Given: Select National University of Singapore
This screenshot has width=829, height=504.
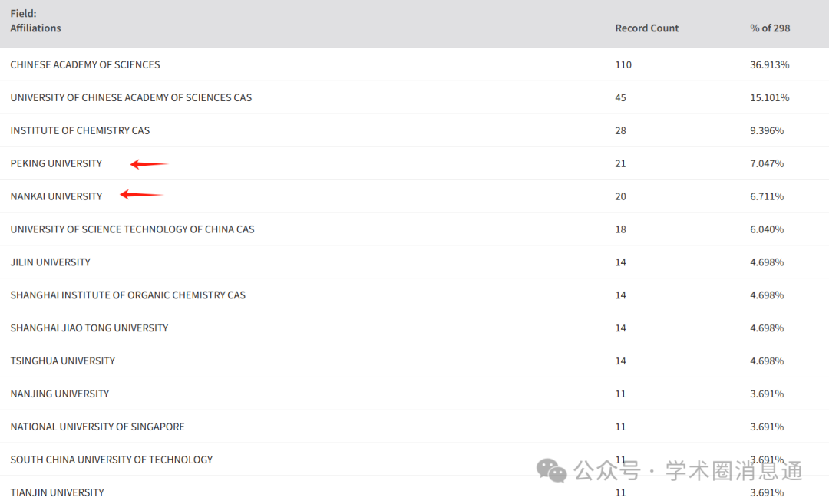Looking at the screenshot, I should click(97, 427).
